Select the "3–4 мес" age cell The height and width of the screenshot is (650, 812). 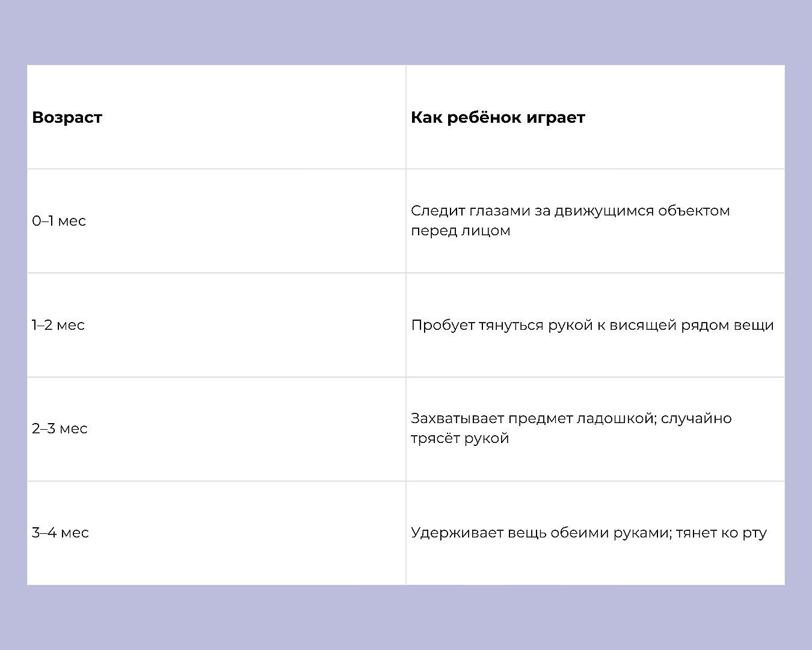(60, 533)
